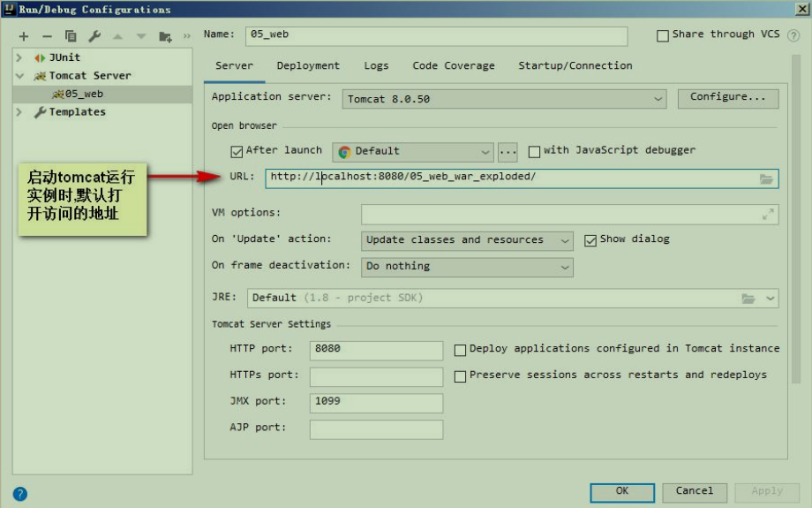Uncheck Show dialog checkbox
Image resolution: width=812 pixels, height=508 pixels.
tap(590, 240)
